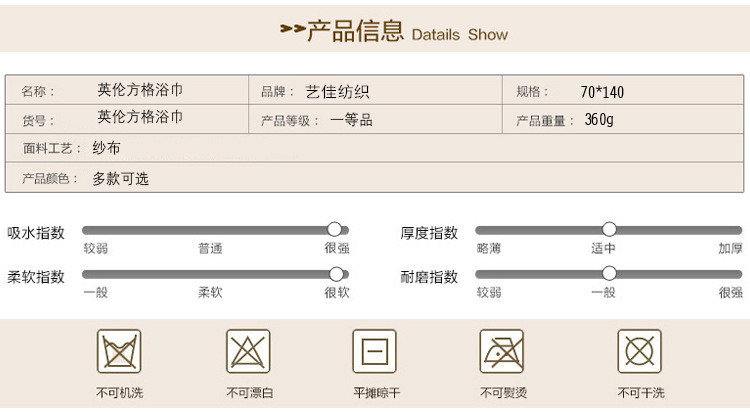
Task: Click the 品牌 field label
Action: coord(277,91)
